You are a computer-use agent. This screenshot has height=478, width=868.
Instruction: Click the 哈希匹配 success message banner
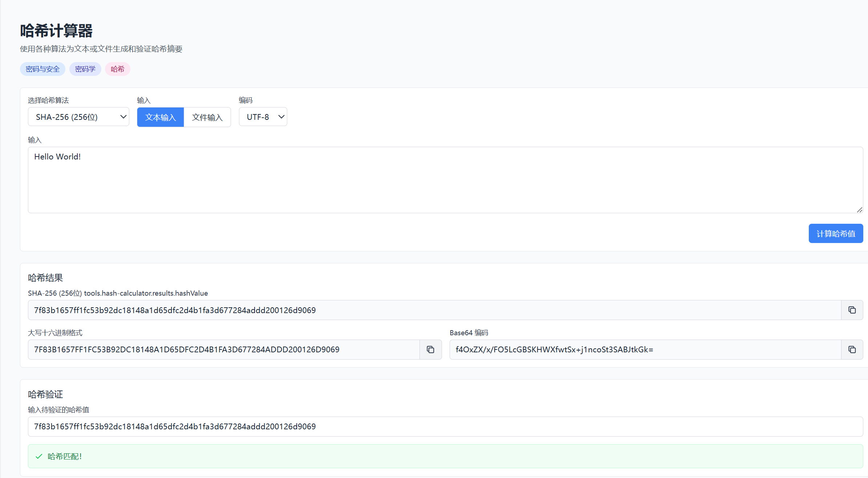[x=445, y=456]
